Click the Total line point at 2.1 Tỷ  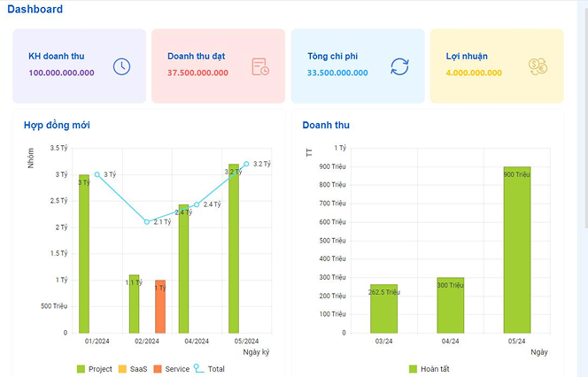click(147, 221)
